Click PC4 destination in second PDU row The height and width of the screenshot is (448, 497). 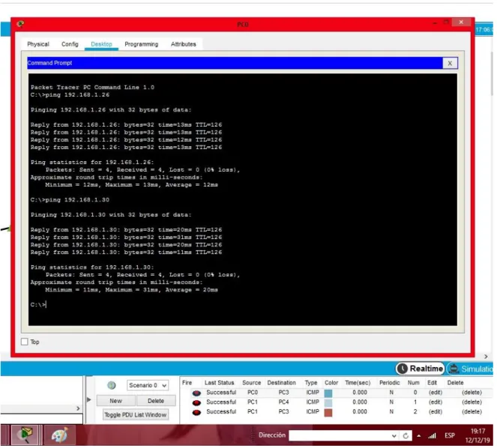283,402
